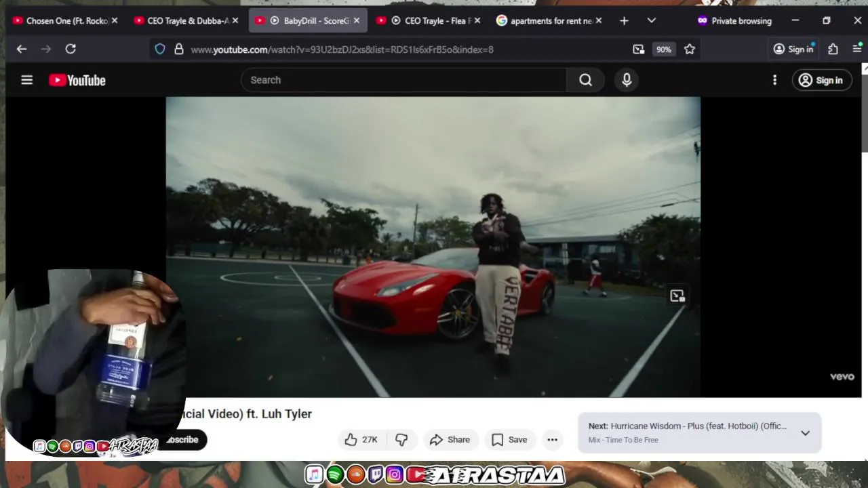Image resolution: width=868 pixels, height=488 pixels.
Task: Save the video to a playlist
Action: [510, 440]
